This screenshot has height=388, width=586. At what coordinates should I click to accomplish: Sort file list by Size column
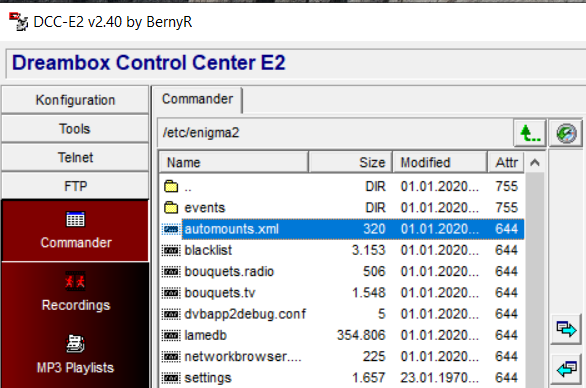pos(351,162)
